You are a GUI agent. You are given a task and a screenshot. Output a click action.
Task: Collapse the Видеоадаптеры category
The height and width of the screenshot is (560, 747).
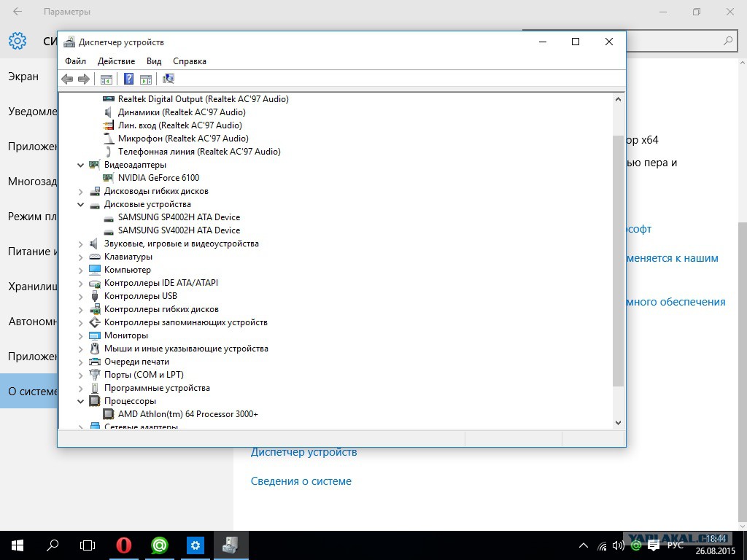point(80,166)
